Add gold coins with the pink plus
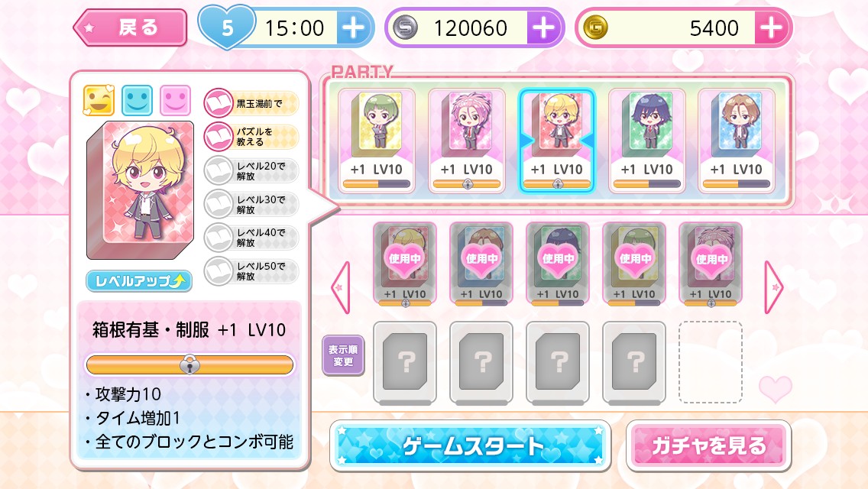The width and height of the screenshot is (868, 489). [x=771, y=28]
